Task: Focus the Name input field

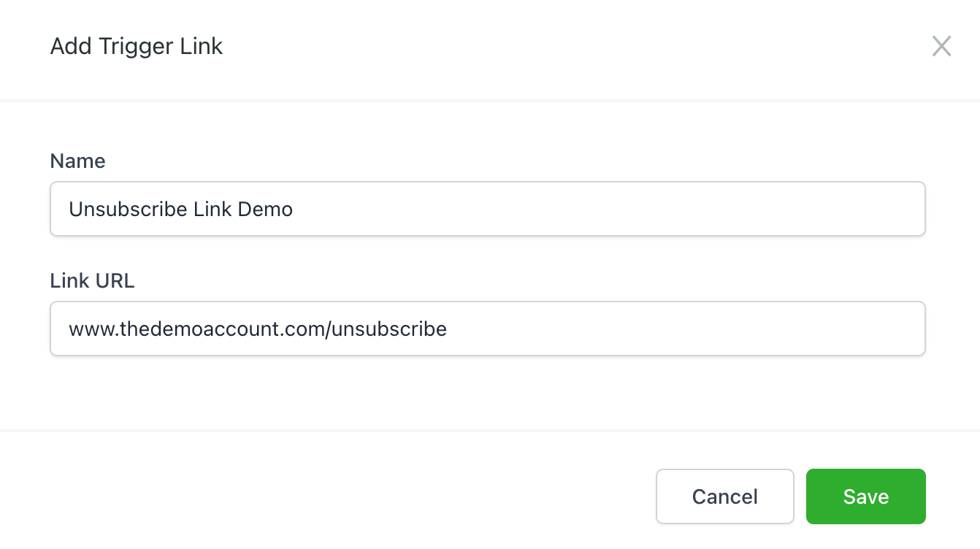Action: [x=487, y=209]
